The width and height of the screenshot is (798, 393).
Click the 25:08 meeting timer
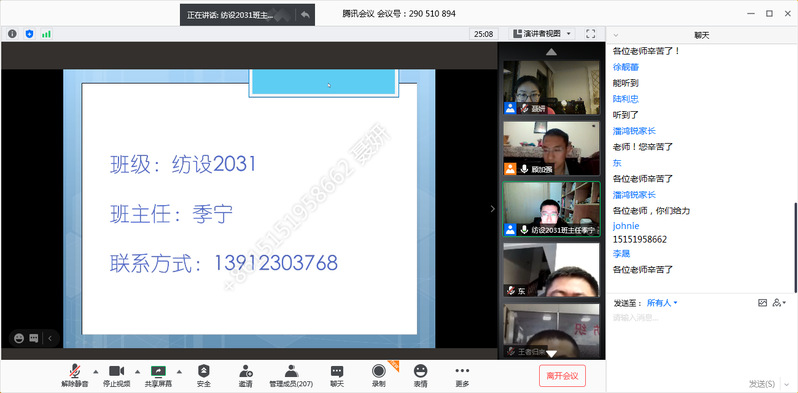pyautogui.click(x=483, y=34)
